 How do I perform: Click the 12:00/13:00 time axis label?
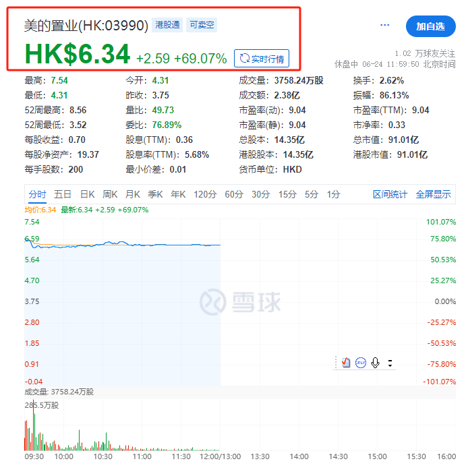pyautogui.click(x=221, y=456)
